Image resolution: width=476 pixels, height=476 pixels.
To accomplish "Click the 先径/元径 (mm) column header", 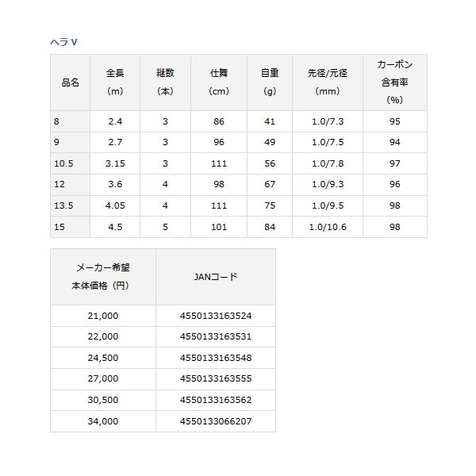I will coord(326,82).
